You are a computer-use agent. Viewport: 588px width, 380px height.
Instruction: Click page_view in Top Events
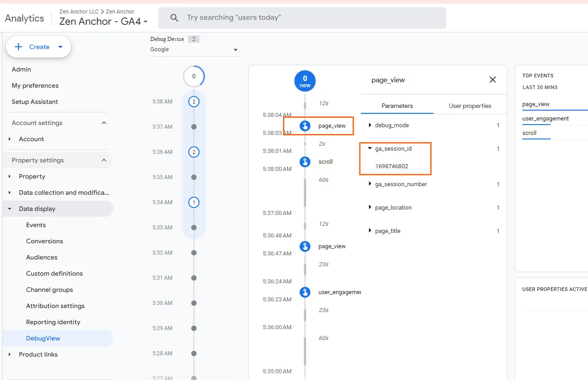click(x=536, y=104)
